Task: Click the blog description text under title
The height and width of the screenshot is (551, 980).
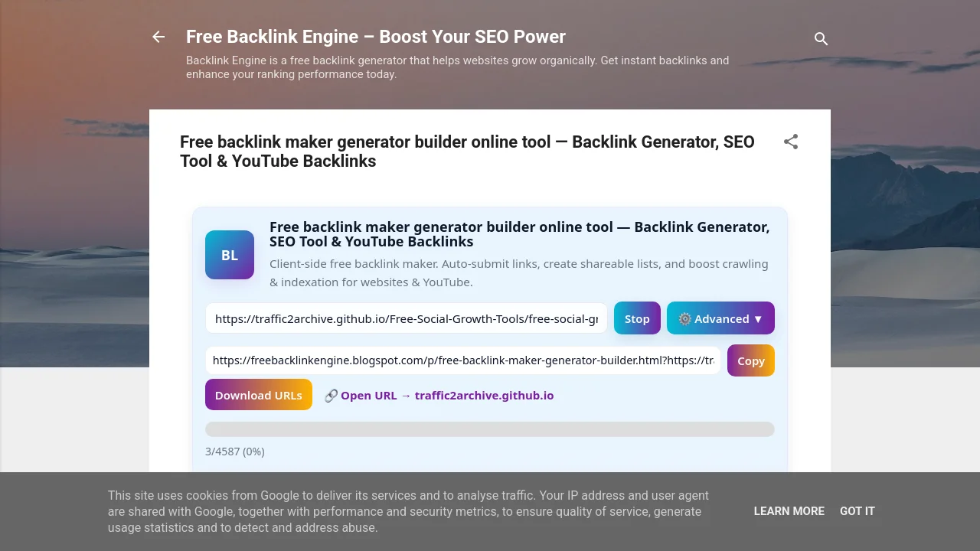Action: (x=457, y=67)
